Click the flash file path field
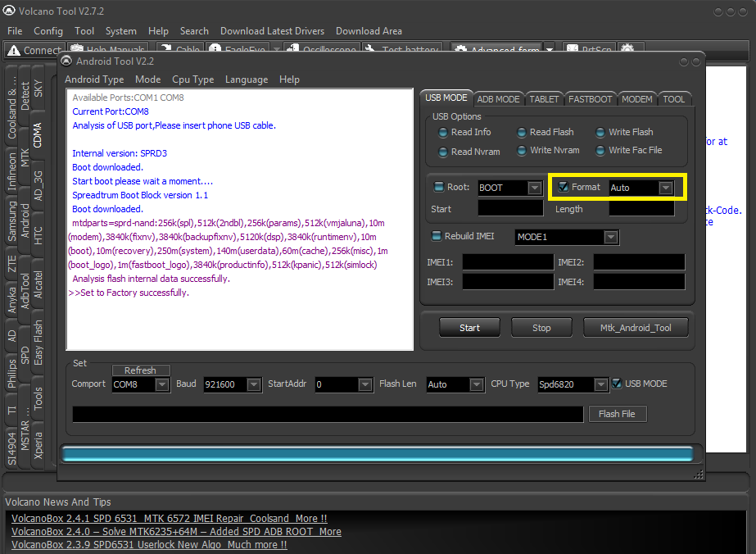The image size is (756, 554). [x=328, y=414]
